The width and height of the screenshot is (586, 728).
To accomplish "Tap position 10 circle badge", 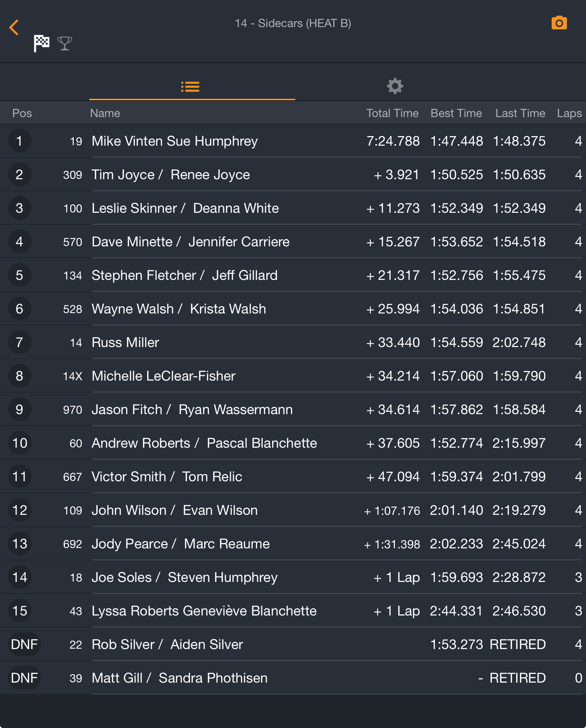I will [x=19, y=443].
